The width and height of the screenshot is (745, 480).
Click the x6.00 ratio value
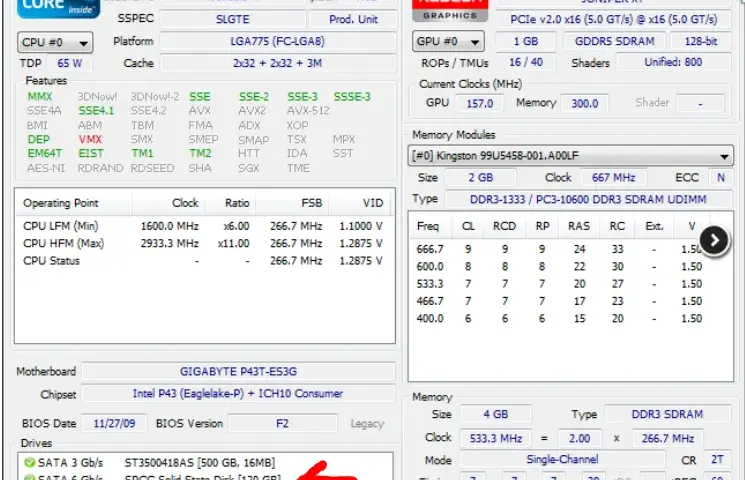(x=236, y=226)
